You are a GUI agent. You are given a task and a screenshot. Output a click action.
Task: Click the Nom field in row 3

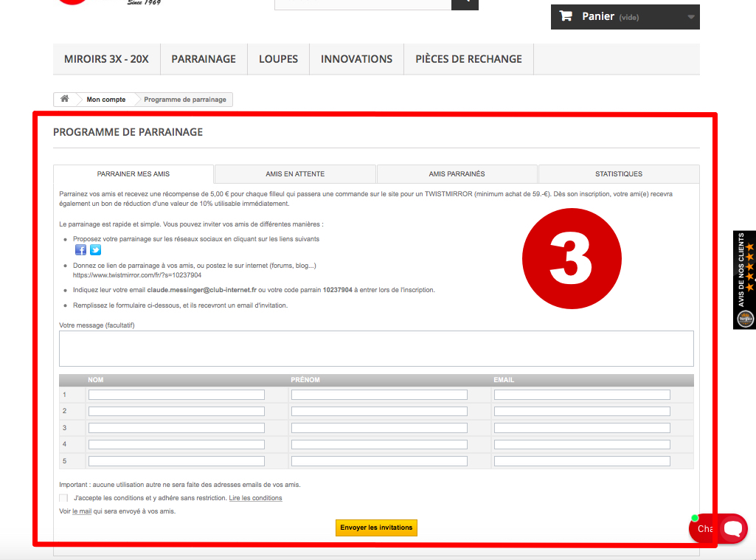coord(176,428)
